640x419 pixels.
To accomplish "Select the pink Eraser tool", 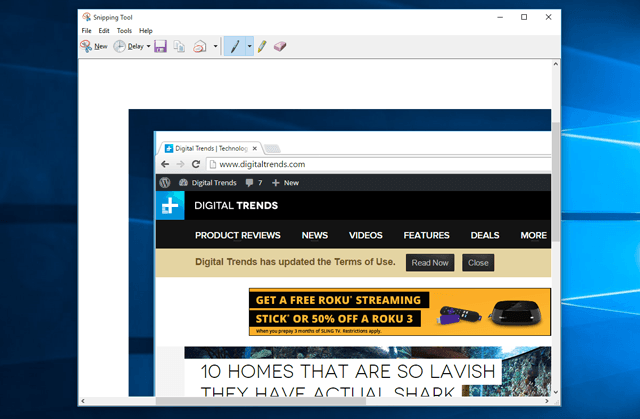I will pos(280,47).
